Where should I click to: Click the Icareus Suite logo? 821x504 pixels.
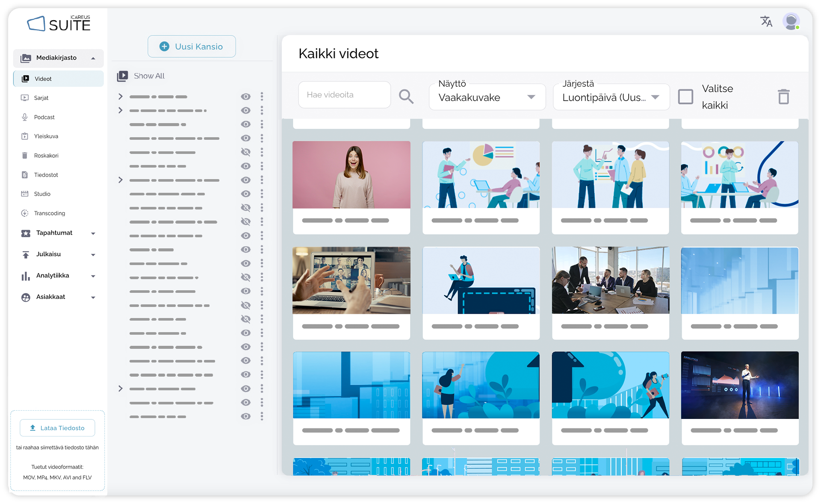tap(59, 24)
